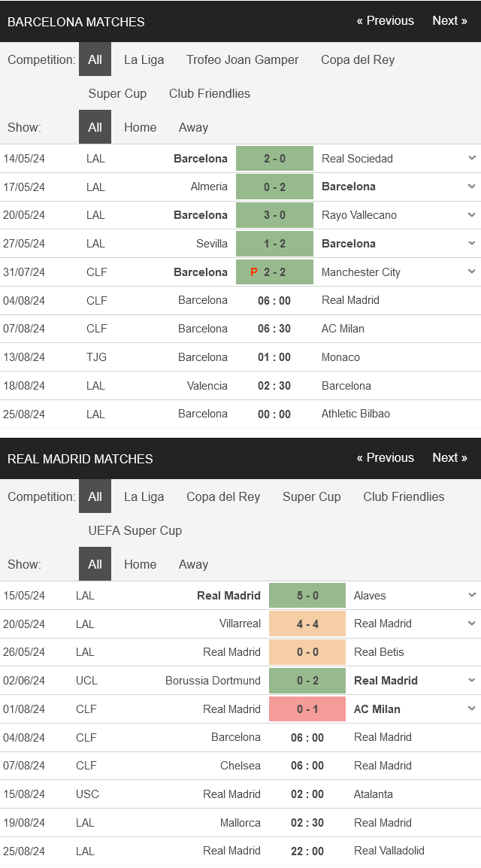
Task: Select La Liga filter for Barcelona matches
Action: tap(144, 59)
